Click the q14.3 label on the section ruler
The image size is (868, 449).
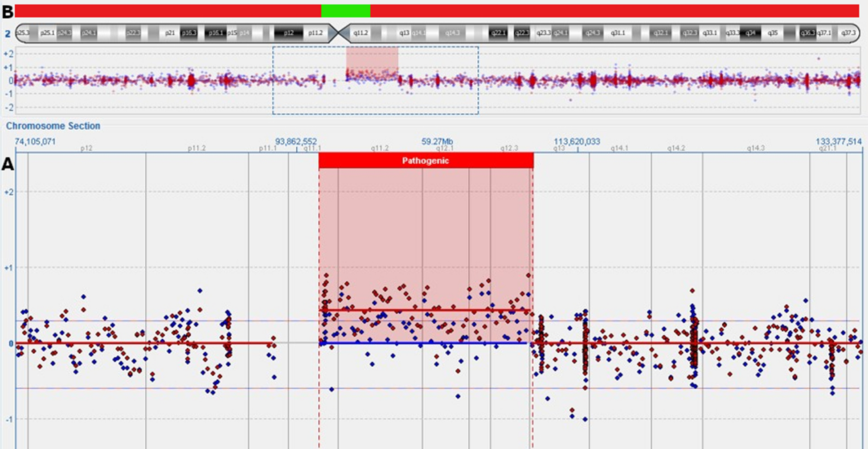756,148
